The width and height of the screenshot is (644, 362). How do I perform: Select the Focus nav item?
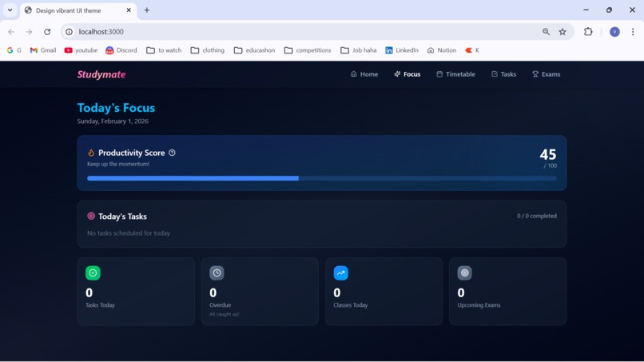click(x=407, y=74)
